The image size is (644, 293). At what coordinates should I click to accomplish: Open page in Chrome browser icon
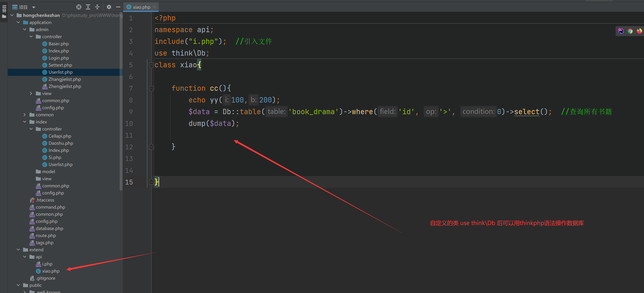coord(630,31)
